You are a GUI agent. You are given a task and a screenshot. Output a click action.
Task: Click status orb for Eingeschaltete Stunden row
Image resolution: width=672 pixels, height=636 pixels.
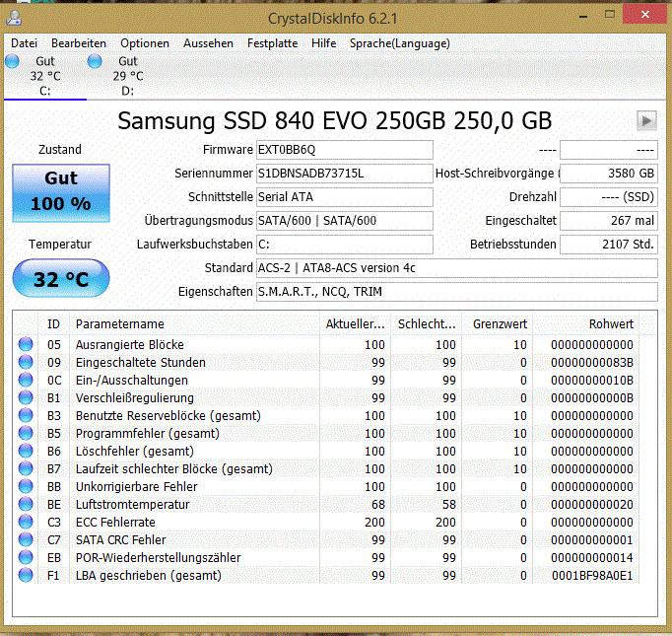click(26, 363)
